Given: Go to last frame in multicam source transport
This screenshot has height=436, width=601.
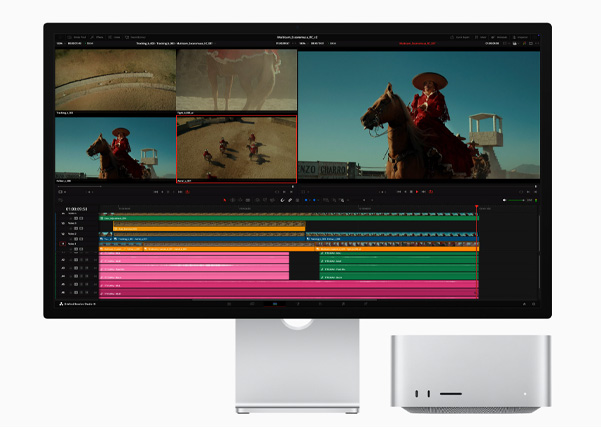Looking at the screenshot, I should pyautogui.click(x=180, y=192).
